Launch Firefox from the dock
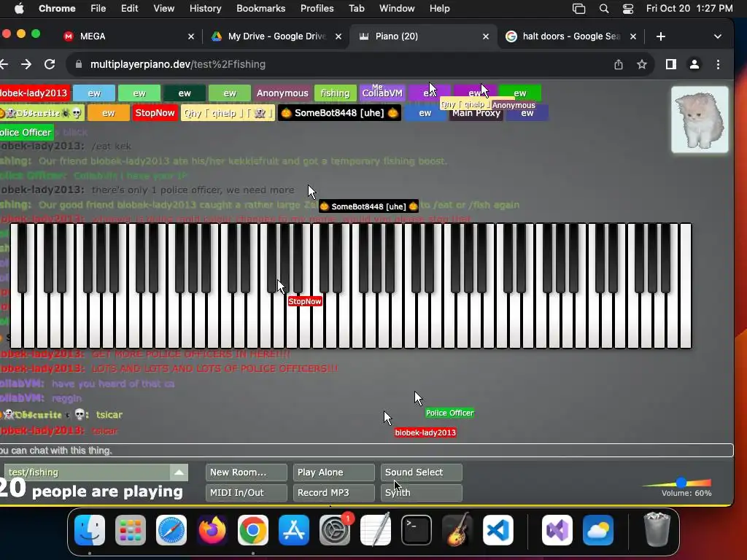The height and width of the screenshot is (560, 747). point(212,530)
